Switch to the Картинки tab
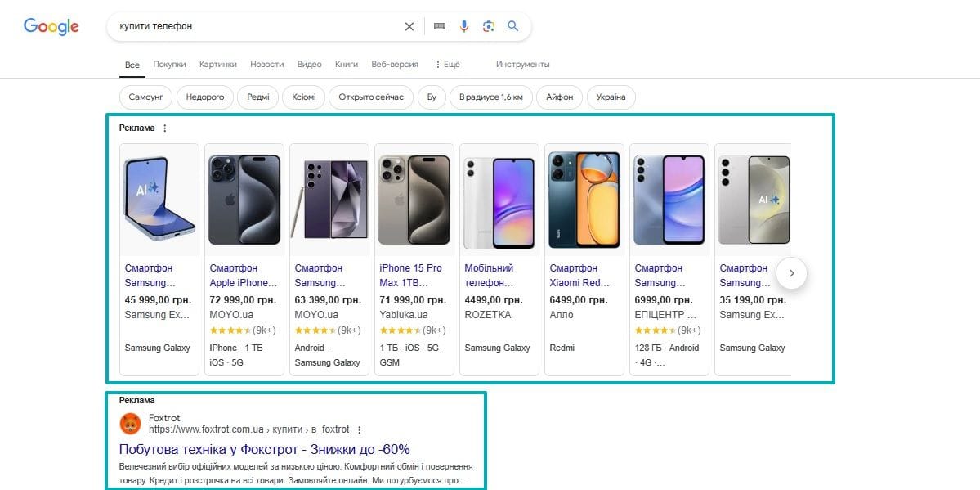980x490 pixels. pyautogui.click(x=218, y=65)
